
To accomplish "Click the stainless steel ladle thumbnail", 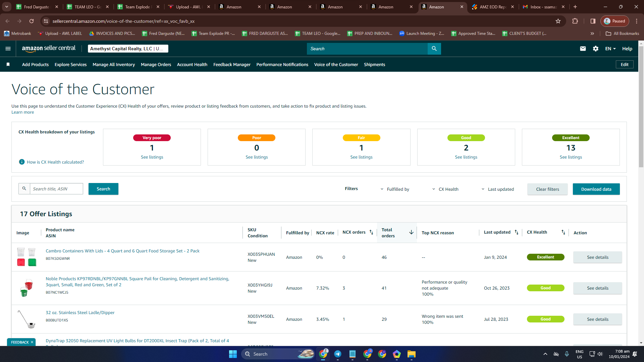I will [26, 319].
